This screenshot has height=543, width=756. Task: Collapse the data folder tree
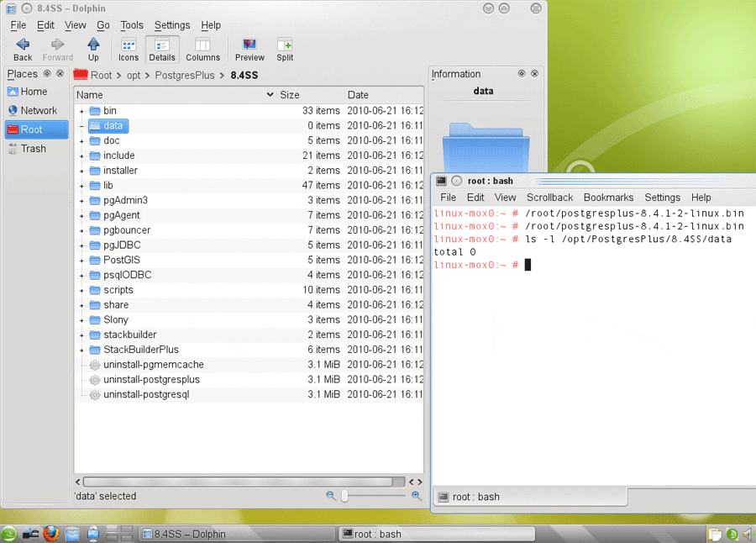81,126
